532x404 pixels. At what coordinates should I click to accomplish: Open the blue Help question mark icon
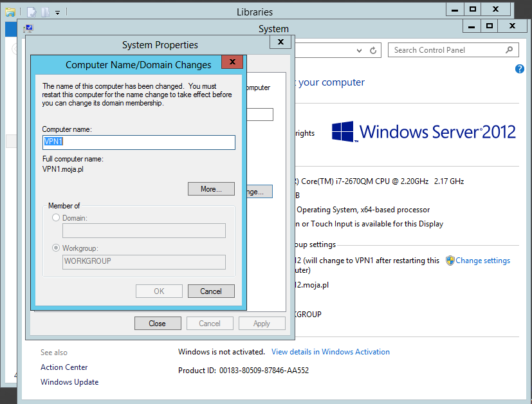[x=519, y=69]
